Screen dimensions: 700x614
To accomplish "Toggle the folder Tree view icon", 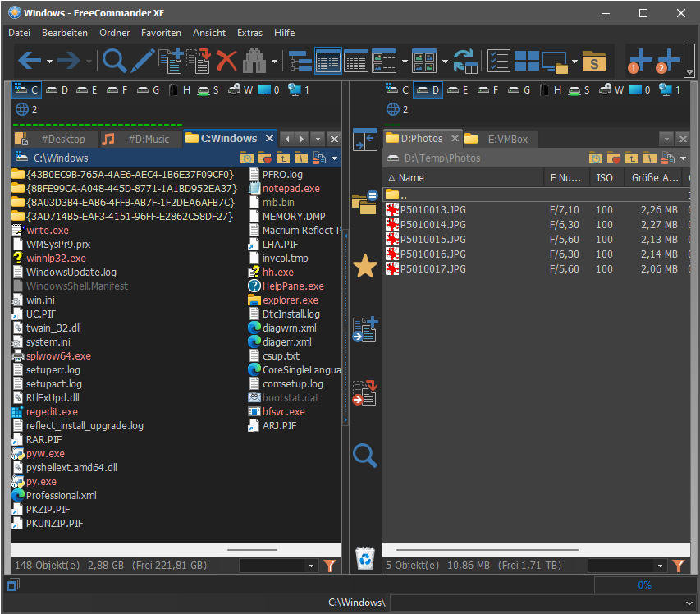I will click(x=300, y=61).
